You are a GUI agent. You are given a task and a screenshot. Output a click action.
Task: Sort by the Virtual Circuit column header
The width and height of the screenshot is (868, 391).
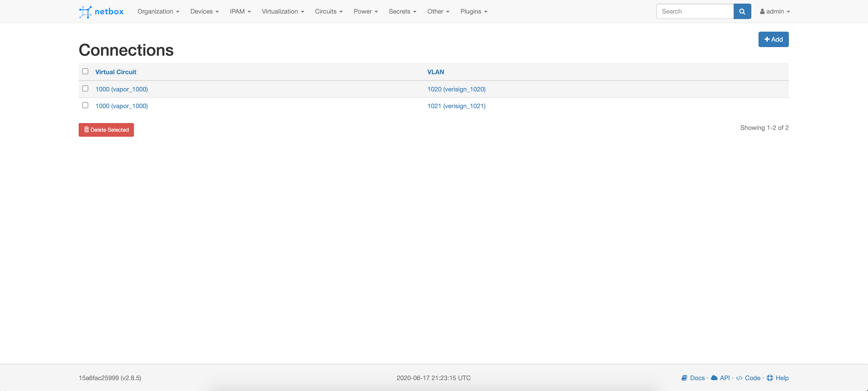(x=116, y=72)
